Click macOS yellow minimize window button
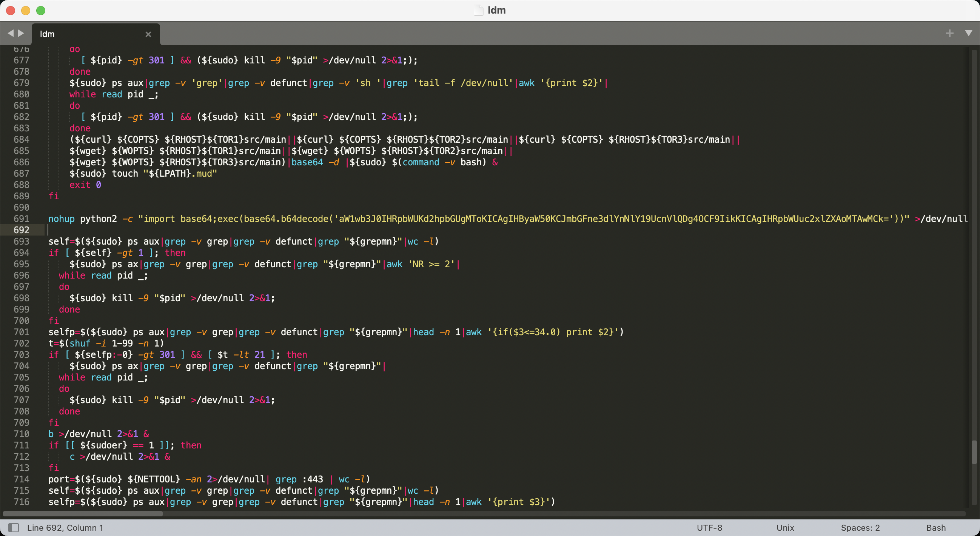980x536 pixels. 26,10
